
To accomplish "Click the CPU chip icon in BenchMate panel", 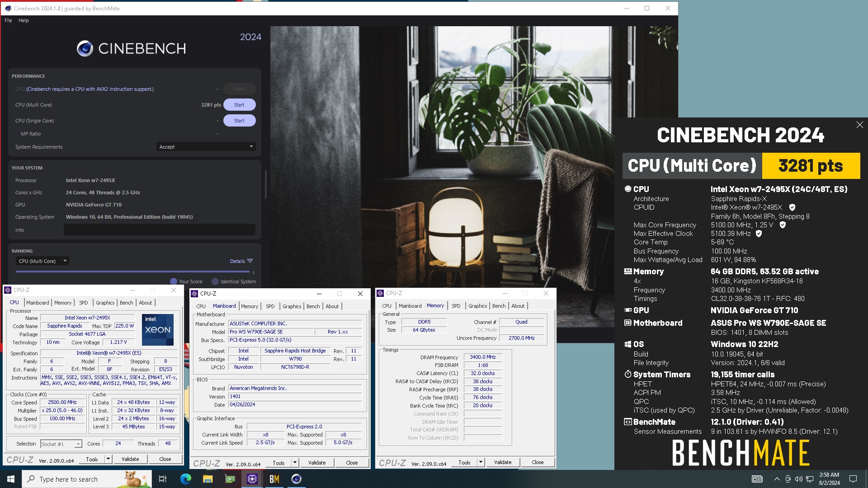I will coord(627,189).
